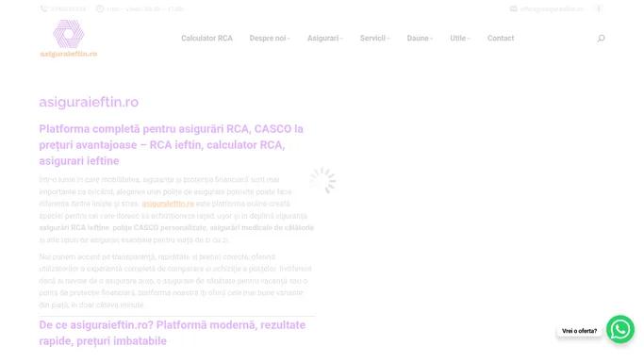Expand the Utile dropdown menu
The image size is (644, 362).
click(x=459, y=38)
